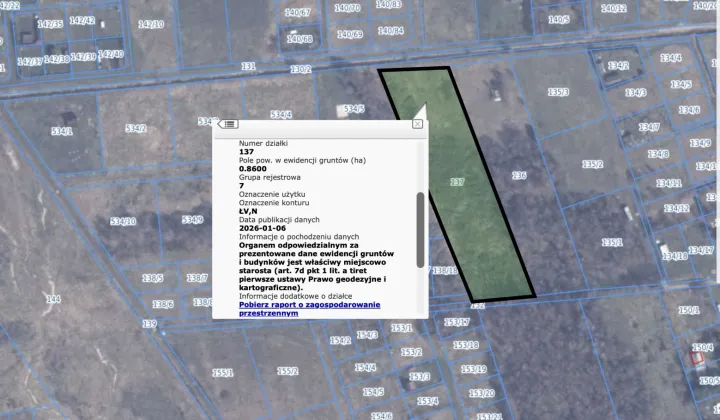Click parcel label 153/2 on the map

pos(411,352)
